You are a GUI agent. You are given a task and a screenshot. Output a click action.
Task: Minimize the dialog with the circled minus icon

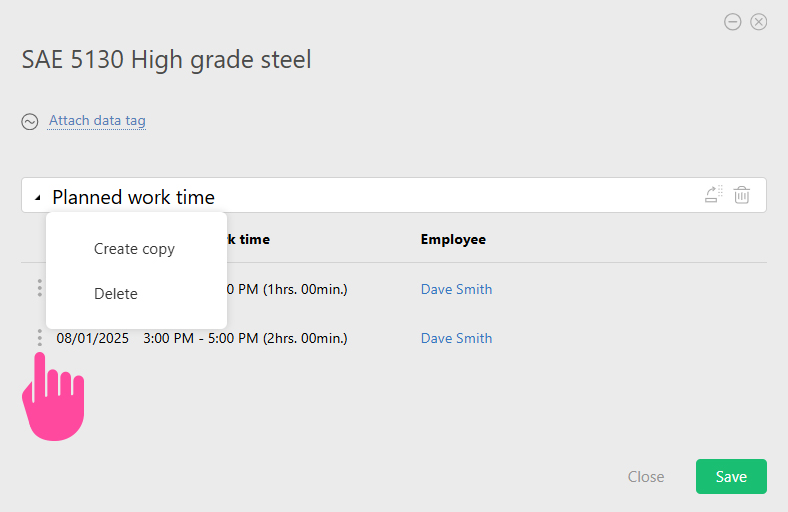tap(732, 22)
